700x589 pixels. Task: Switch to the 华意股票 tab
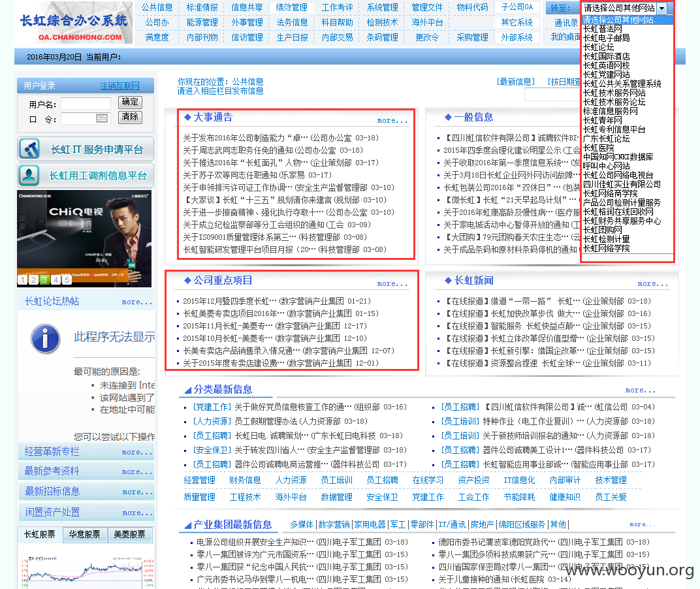point(84,535)
